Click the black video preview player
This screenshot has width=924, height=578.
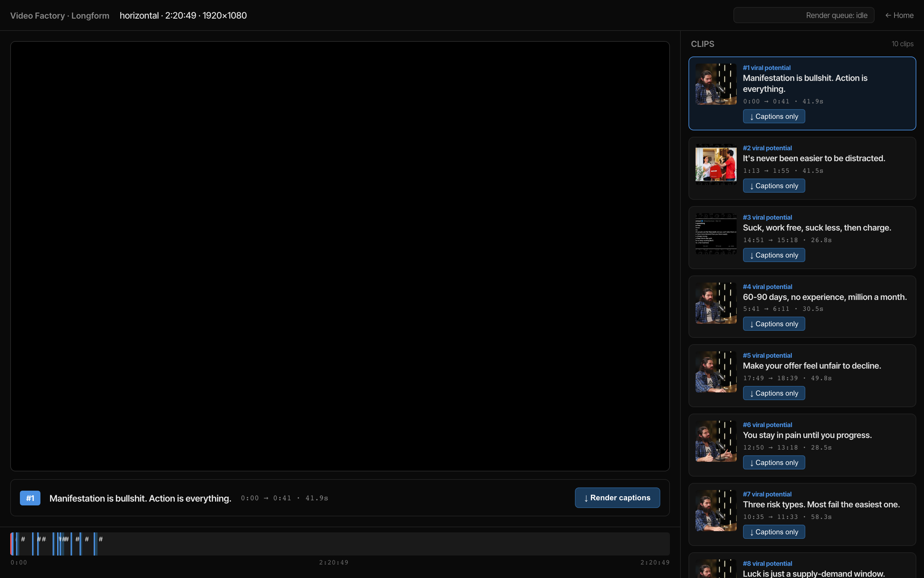[340, 256]
